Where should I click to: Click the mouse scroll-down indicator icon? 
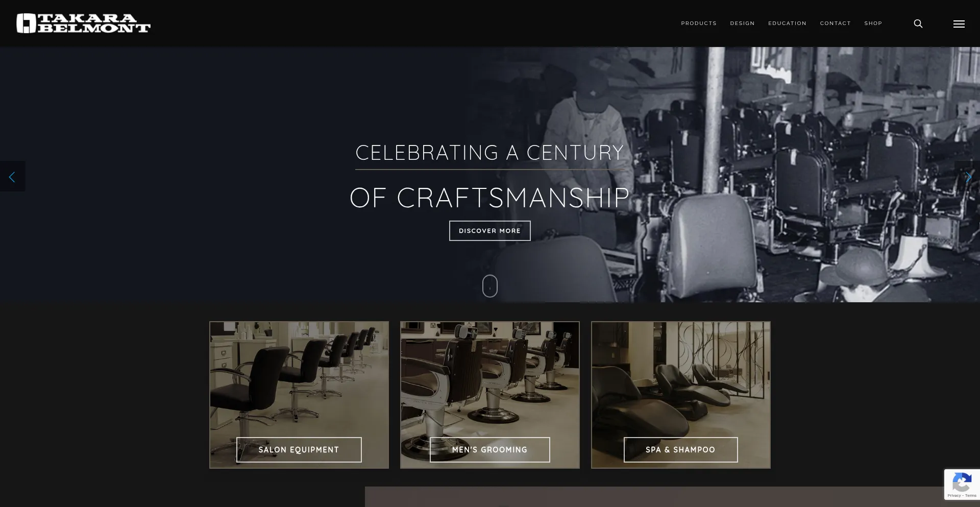coord(489,286)
